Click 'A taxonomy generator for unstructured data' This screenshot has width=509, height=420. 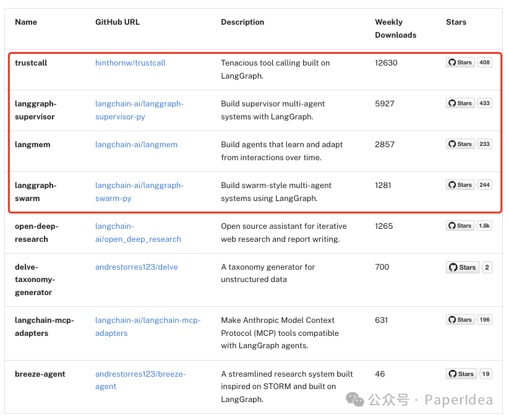[x=268, y=273]
